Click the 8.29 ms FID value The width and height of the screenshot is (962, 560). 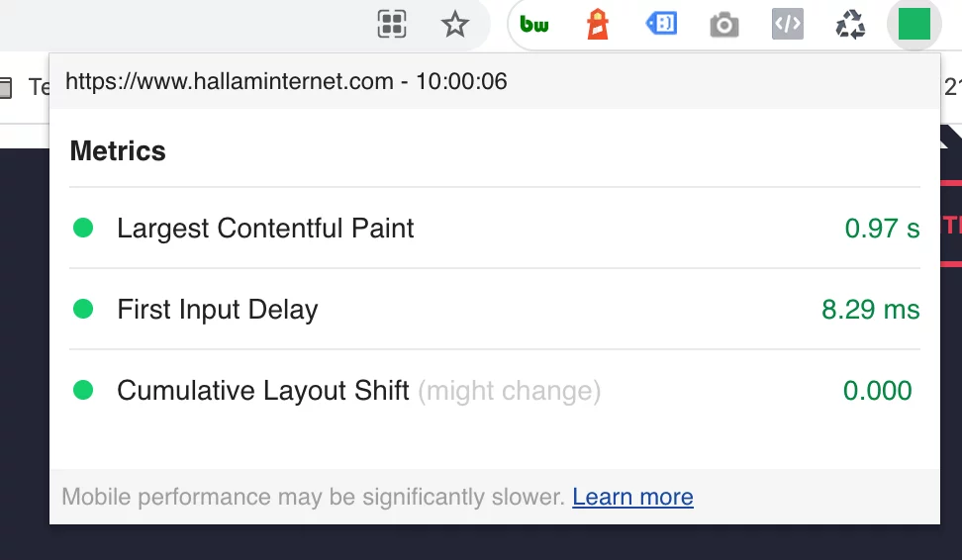point(870,310)
